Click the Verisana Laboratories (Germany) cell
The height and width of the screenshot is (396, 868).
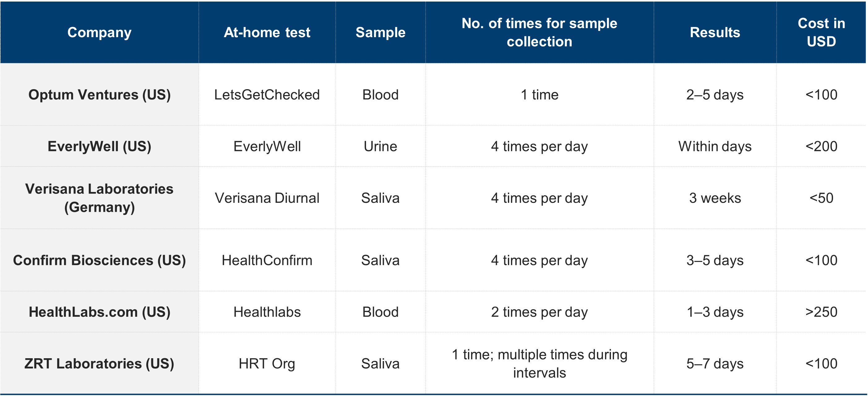point(99,198)
